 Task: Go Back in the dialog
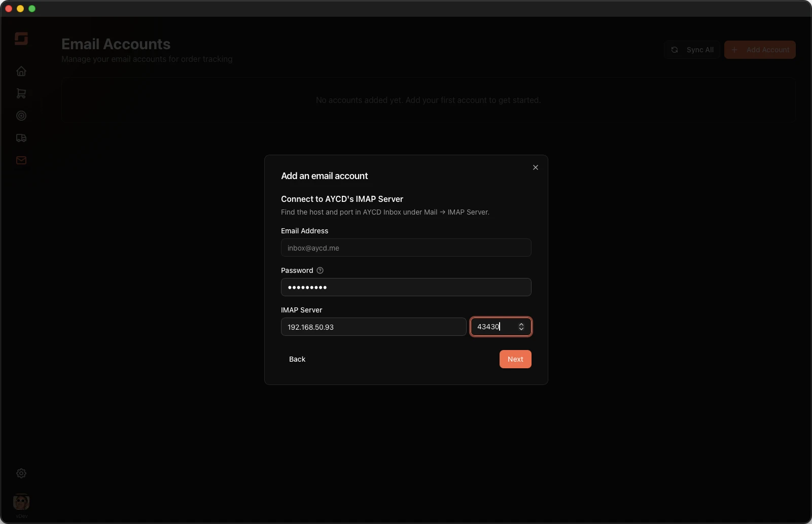pyautogui.click(x=297, y=359)
